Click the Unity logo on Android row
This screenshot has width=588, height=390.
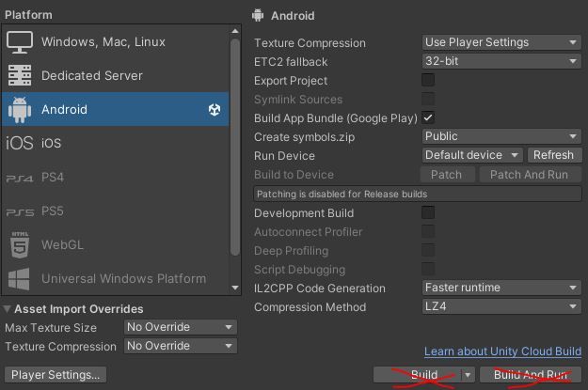point(215,109)
